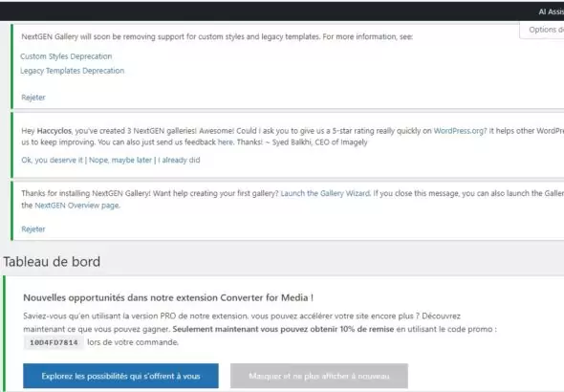Open the WordPress.org rating link
Viewport: 564px width, 392px height.
(460, 131)
